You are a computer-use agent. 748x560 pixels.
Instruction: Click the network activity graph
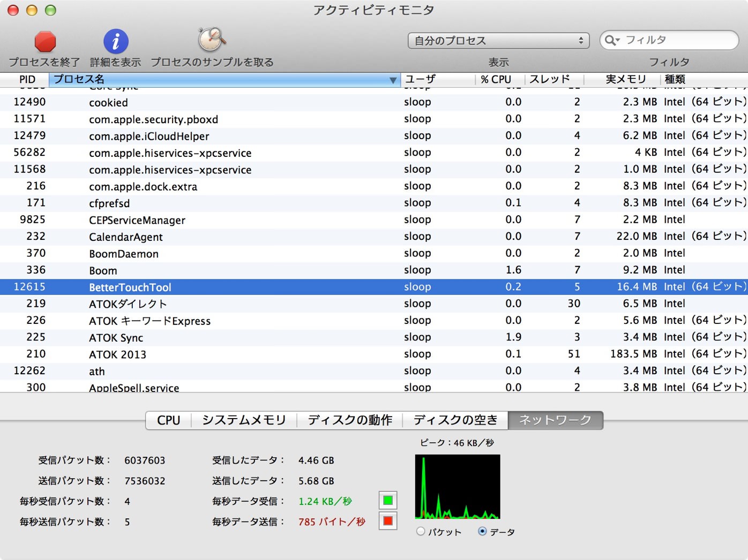click(x=458, y=487)
